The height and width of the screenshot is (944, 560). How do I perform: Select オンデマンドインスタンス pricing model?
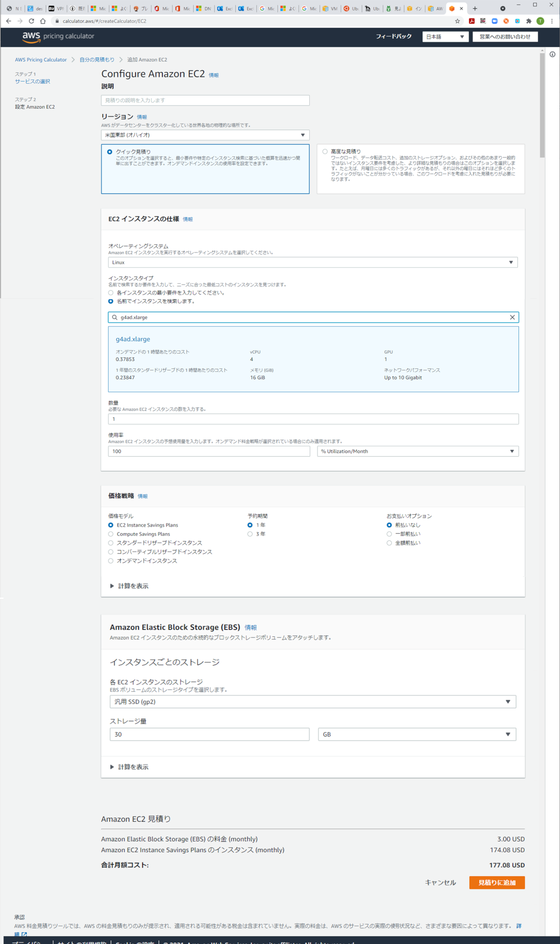click(x=111, y=561)
